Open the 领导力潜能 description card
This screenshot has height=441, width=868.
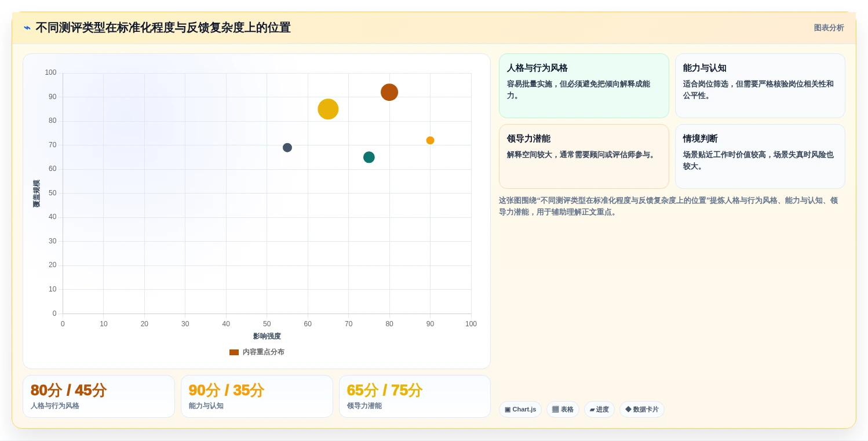pyautogui.click(x=583, y=156)
